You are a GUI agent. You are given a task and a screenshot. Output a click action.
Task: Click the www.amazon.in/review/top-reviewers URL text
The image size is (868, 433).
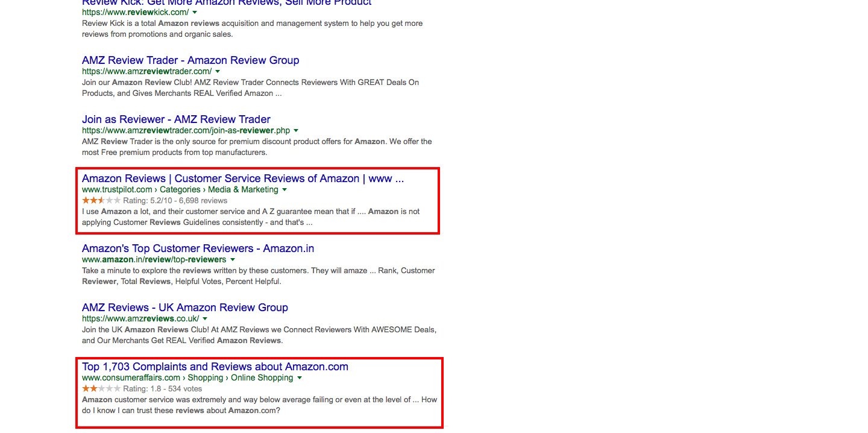154,259
